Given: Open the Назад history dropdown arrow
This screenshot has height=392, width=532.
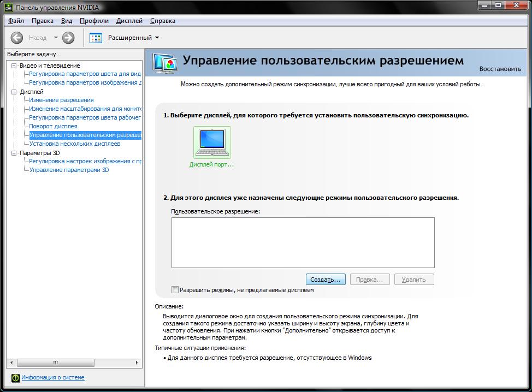Looking at the screenshot, I should pos(56,38).
